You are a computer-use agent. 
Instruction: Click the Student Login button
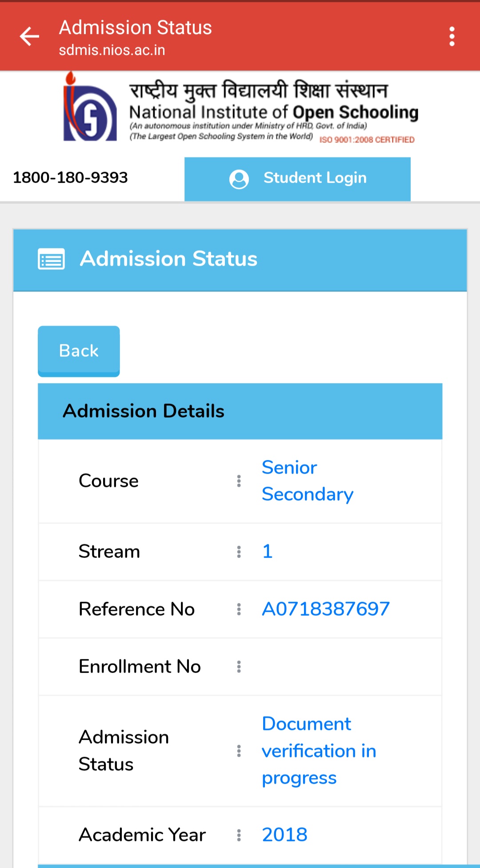[297, 179]
